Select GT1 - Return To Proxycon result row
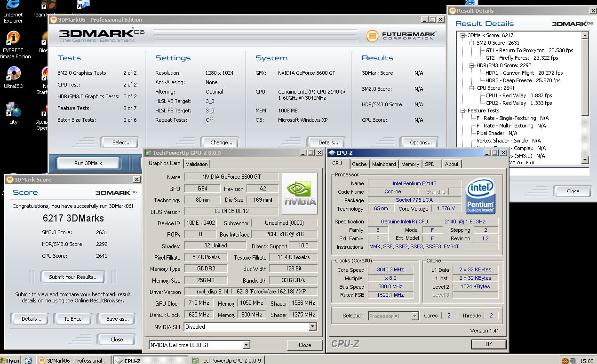 (x=529, y=50)
